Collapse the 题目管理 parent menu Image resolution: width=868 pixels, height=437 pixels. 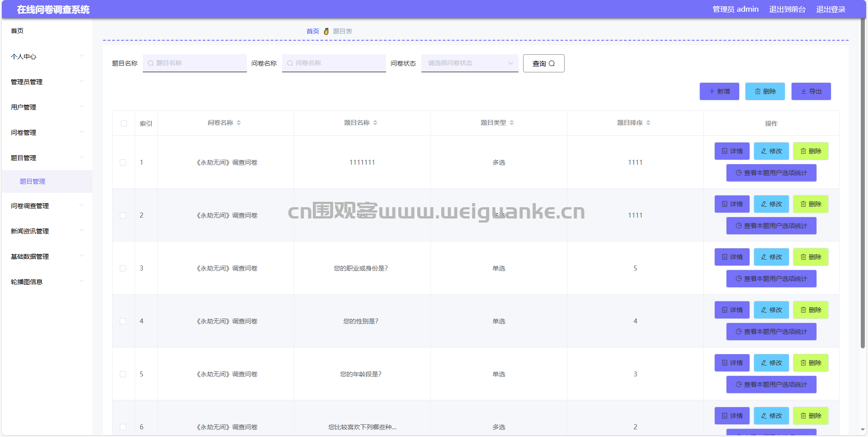(x=47, y=158)
